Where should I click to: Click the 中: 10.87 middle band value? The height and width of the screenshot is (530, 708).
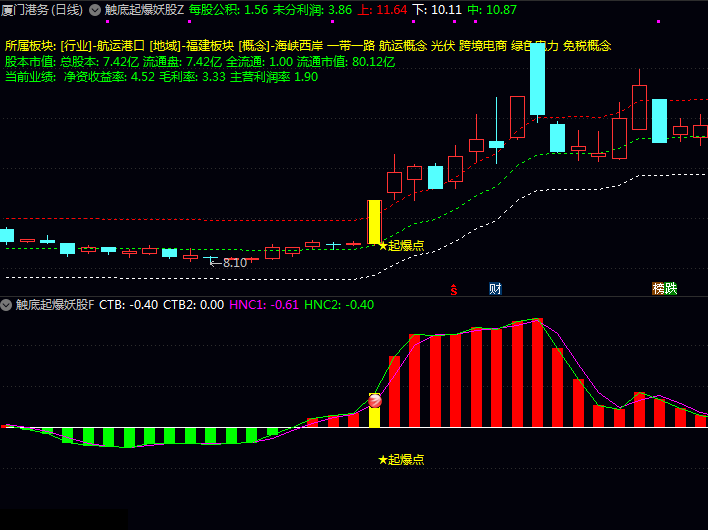pos(492,10)
